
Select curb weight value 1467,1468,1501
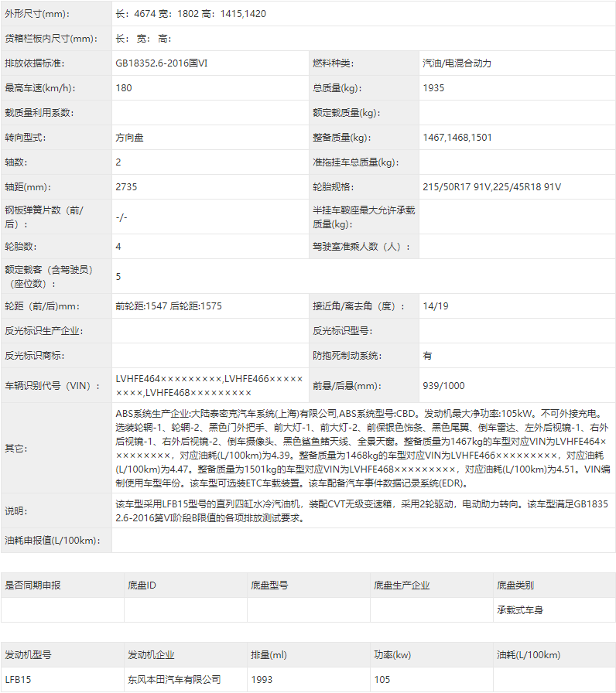point(457,138)
